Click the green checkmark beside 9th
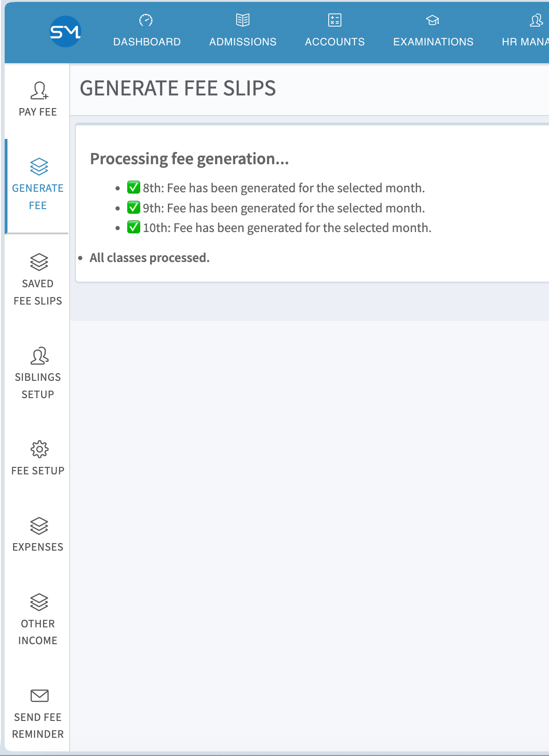The height and width of the screenshot is (756, 549). click(x=134, y=207)
